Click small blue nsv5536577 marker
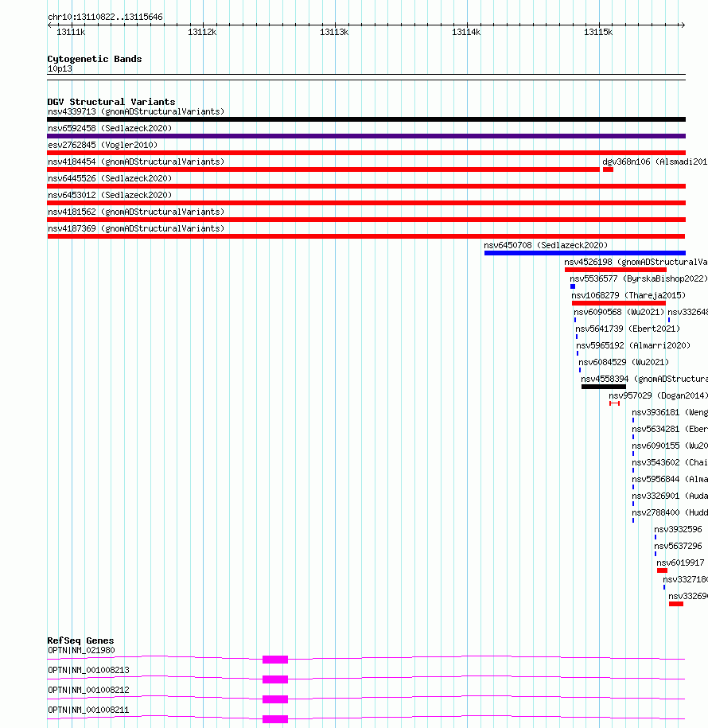This screenshot has width=708, height=728. click(x=573, y=286)
